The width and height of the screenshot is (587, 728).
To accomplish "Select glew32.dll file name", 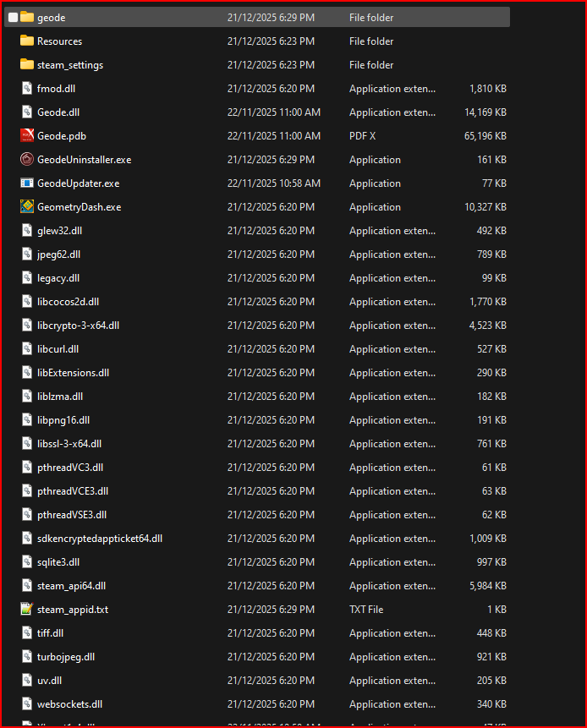I will click(59, 231).
